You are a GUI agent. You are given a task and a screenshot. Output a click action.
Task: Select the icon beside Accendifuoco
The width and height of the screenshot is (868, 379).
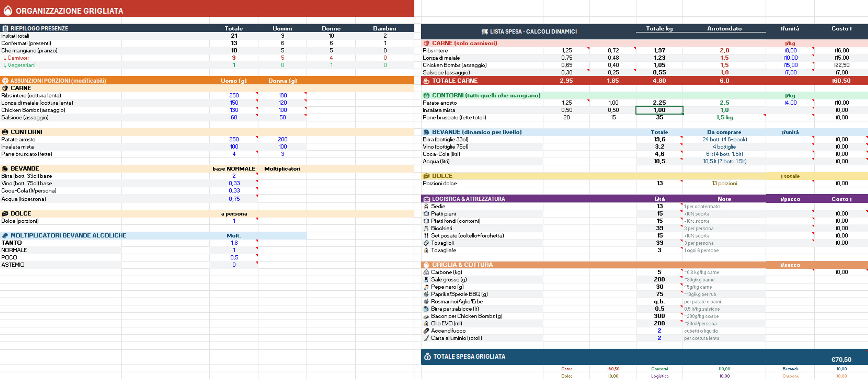[x=426, y=331]
